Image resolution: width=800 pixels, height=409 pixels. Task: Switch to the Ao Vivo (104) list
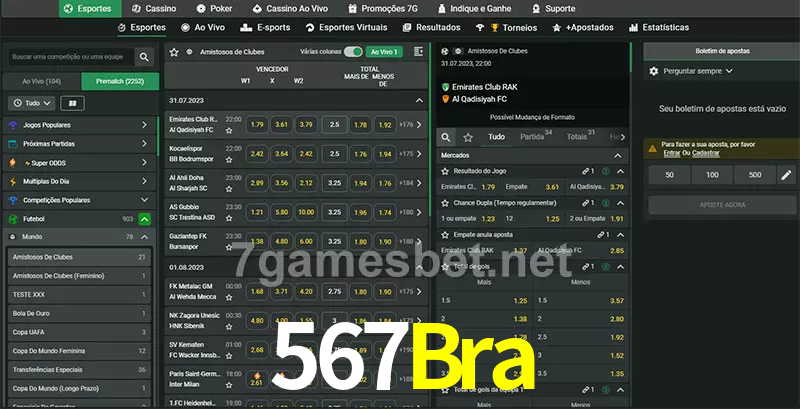point(41,80)
